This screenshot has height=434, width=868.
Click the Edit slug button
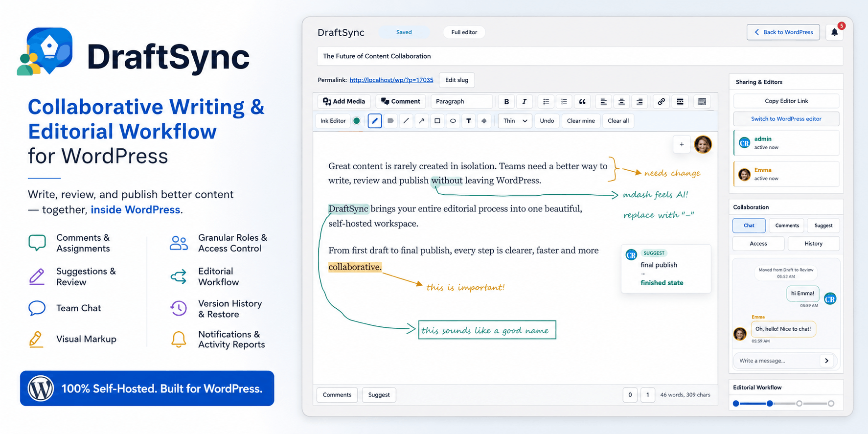pos(457,80)
